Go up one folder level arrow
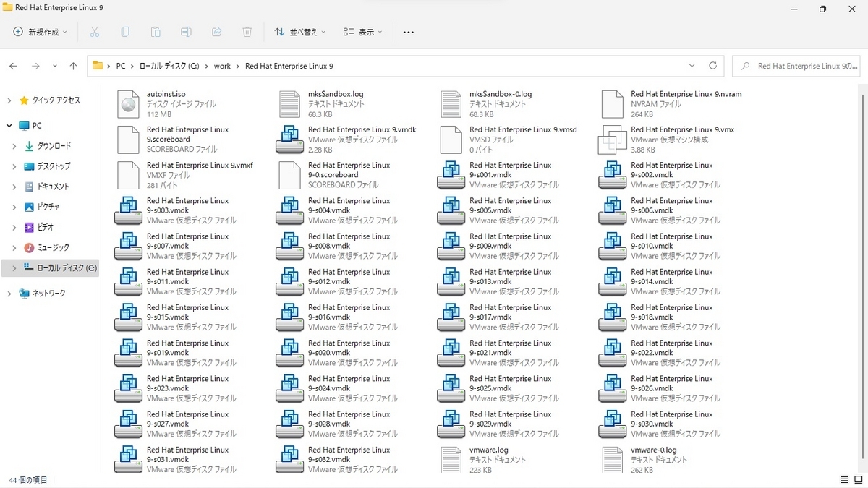The width and height of the screenshot is (868, 488). click(x=73, y=66)
